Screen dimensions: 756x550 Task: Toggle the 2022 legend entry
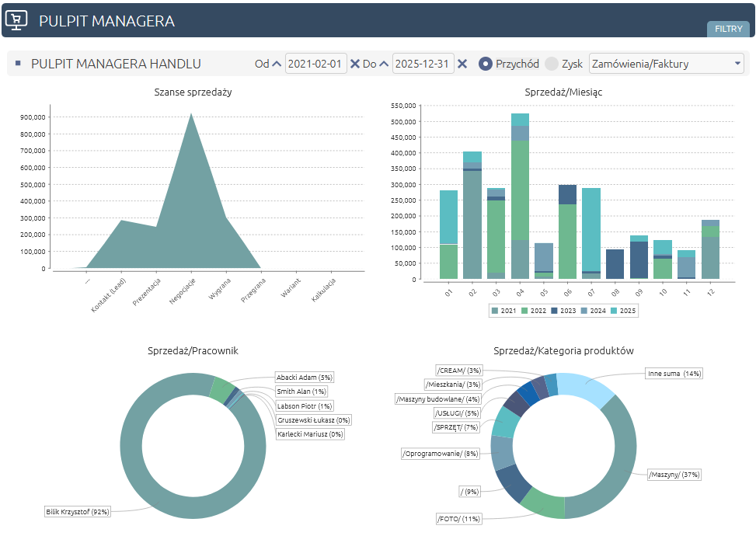pyautogui.click(x=534, y=311)
